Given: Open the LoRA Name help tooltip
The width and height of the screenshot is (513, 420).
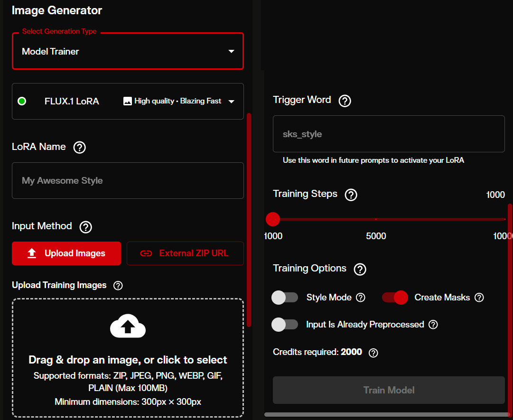Looking at the screenshot, I should 79,147.
